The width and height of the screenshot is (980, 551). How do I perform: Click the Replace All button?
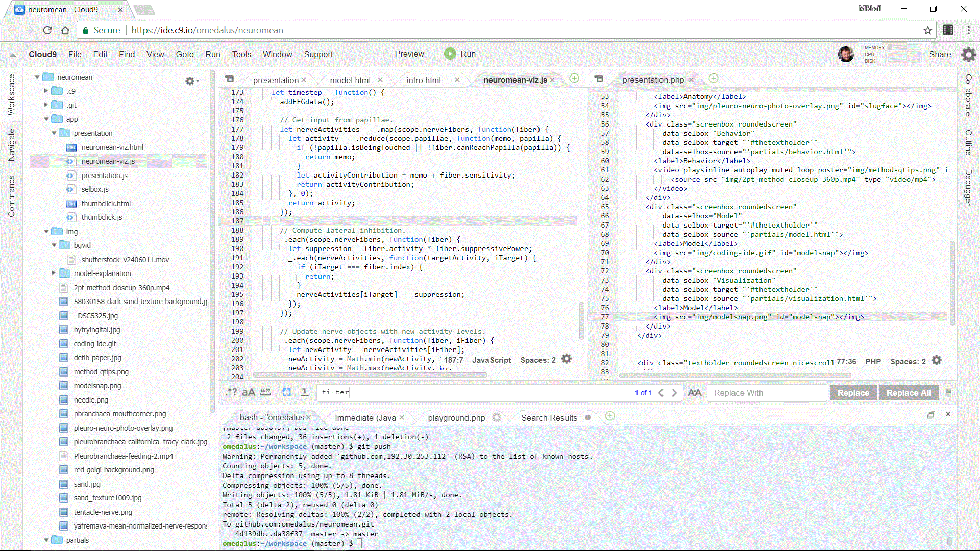point(909,393)
